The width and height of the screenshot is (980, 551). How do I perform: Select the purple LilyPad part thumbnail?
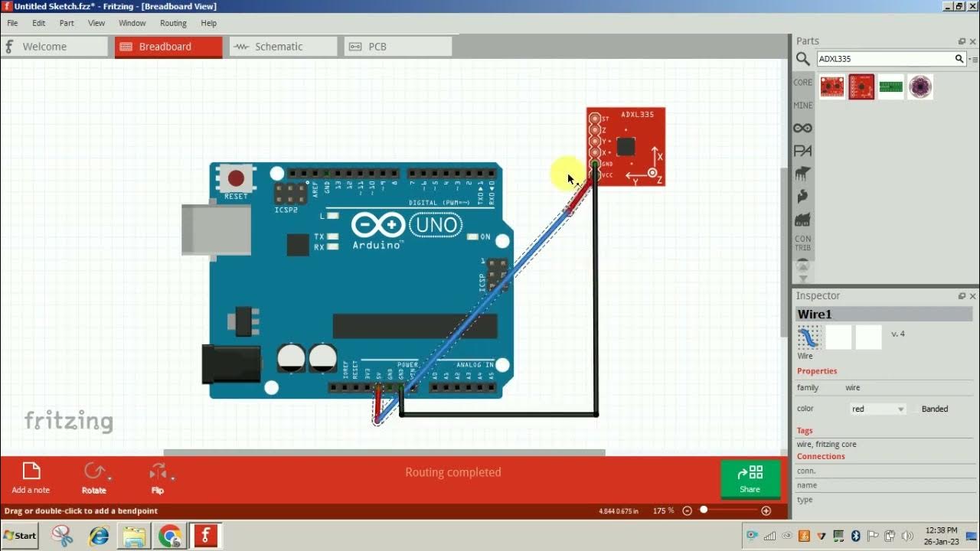coord(920,87)
